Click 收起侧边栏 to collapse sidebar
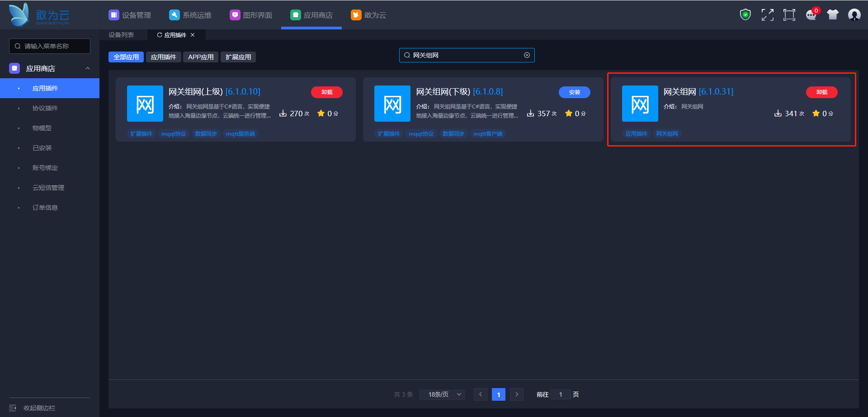868x417 pixels. (39, 408)
